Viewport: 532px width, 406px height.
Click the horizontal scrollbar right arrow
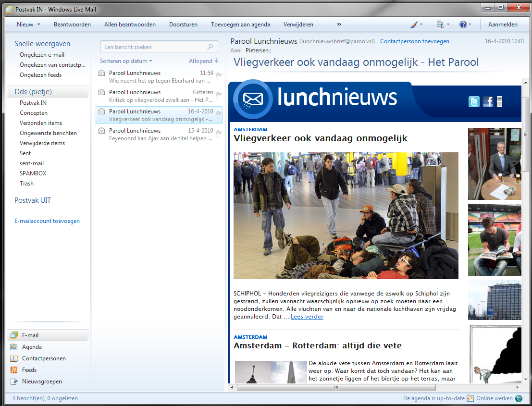[x=518, y=387]
